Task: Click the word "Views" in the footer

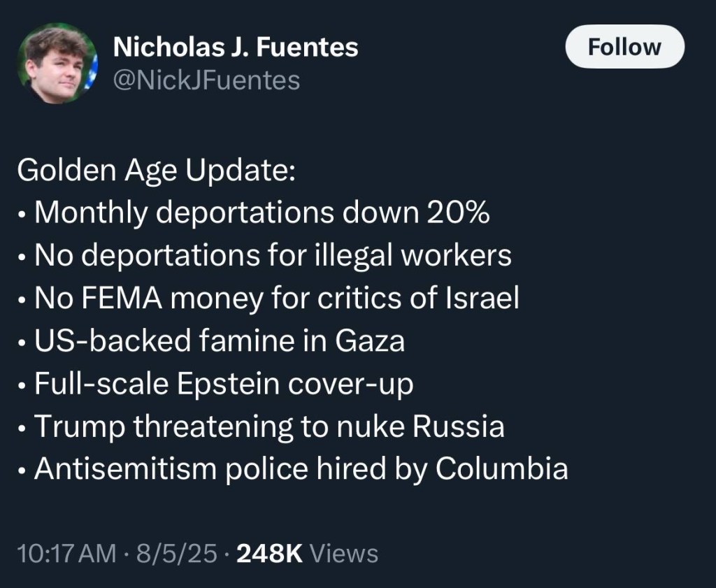Action: [x=343, y=554]
